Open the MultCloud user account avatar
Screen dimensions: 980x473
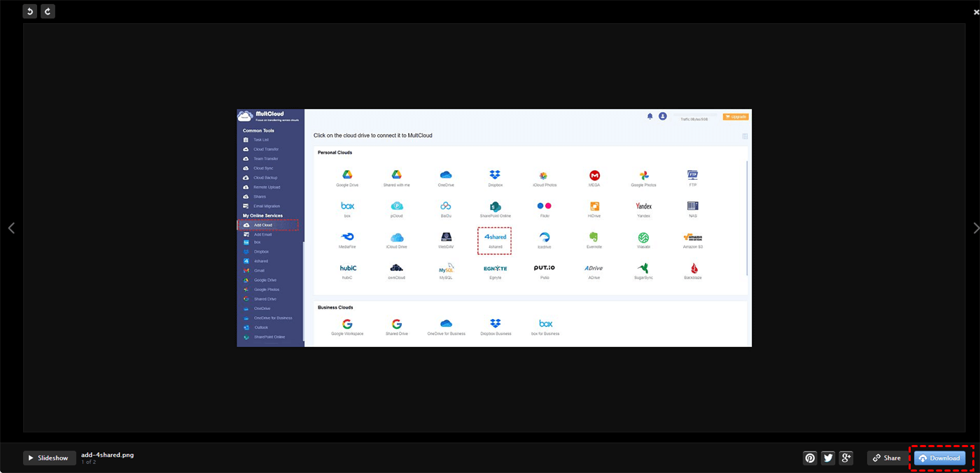663,116
